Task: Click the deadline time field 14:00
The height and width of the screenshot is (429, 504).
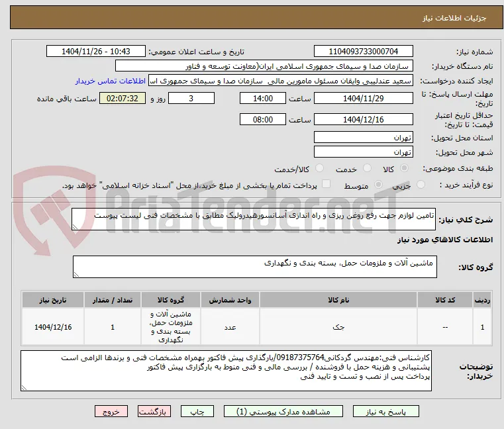Action: [263, 99]
